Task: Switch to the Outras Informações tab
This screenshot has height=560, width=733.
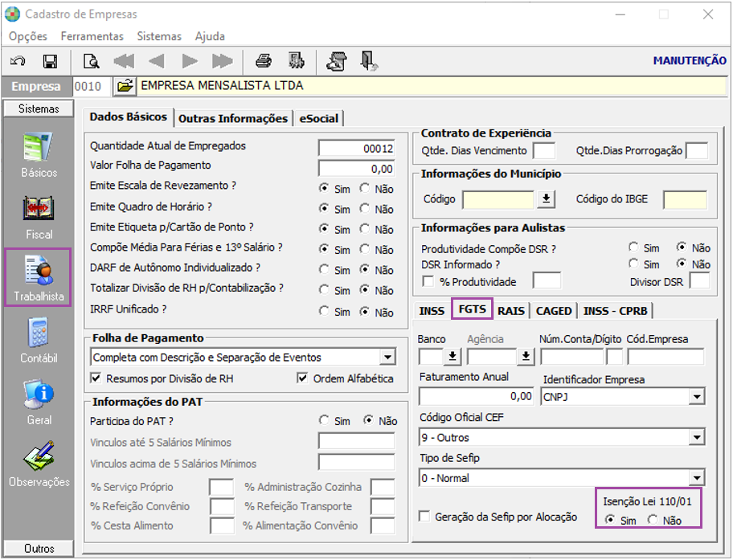Action: [233, 119]
